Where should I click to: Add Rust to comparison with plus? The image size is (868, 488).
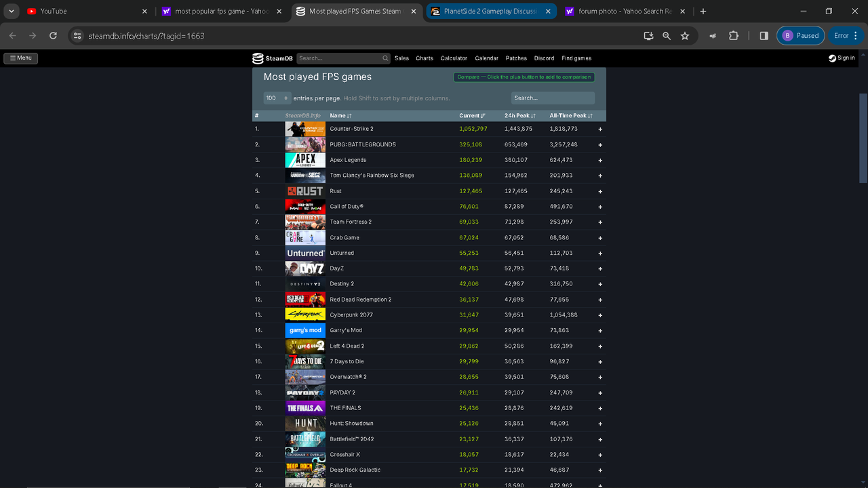click(x=600, y=191)
